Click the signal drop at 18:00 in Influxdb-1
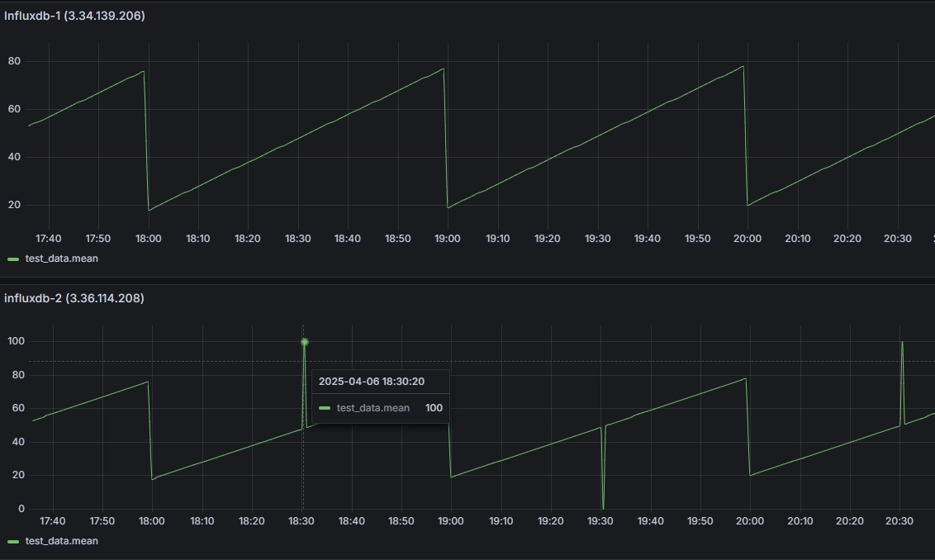 tap(147, 140)
